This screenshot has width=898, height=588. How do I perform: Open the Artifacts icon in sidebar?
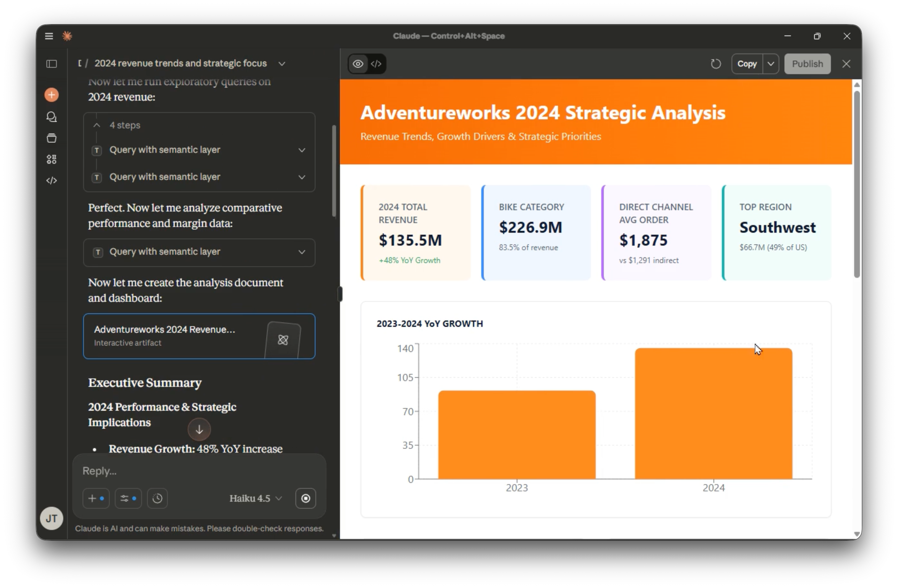[52, 159]
